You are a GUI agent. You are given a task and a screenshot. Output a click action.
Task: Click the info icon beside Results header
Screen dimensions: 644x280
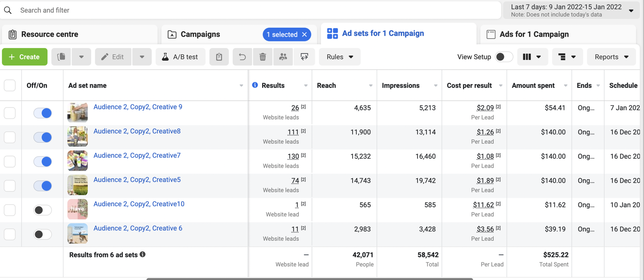click(x=255, y=85)
